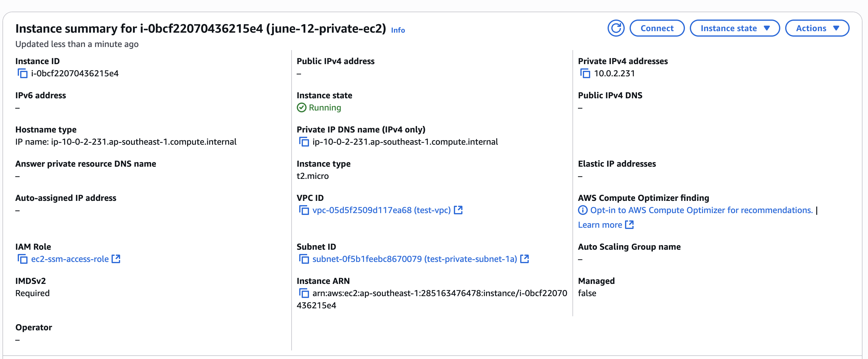
Task: Click the green Running status icon
Action: [x=302, y=108]
